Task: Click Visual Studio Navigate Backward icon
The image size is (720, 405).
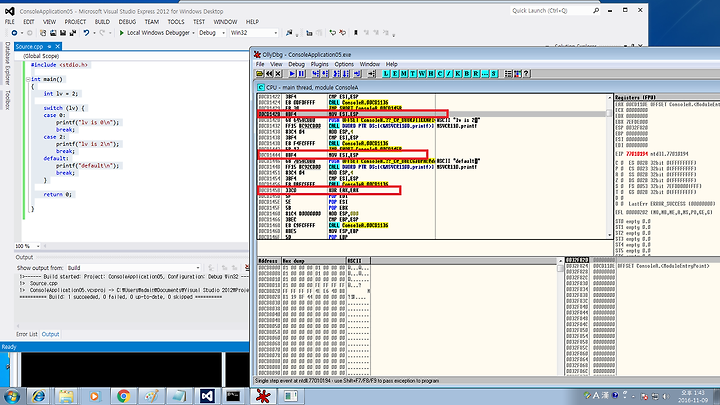Action: pos(14,33)
